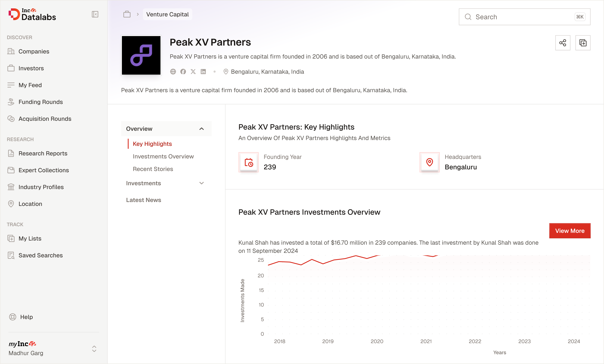
Task: Collapse the sidebar panel icon
Action: coord(95,14)
